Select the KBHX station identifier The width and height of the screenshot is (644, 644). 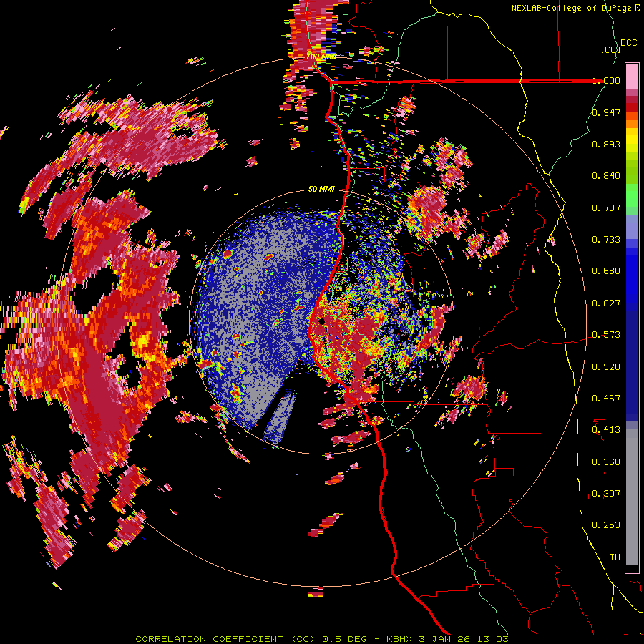(x=399, y=639)
